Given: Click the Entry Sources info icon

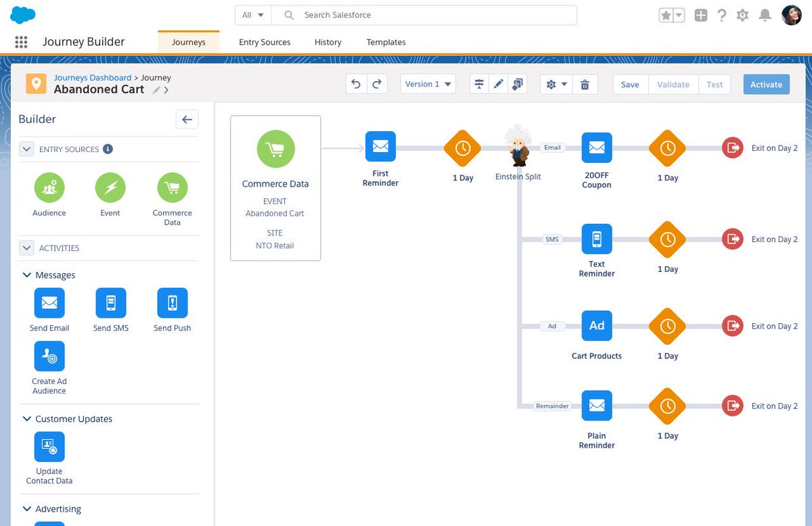Looking at the screenshot, I should pos(108,149).
